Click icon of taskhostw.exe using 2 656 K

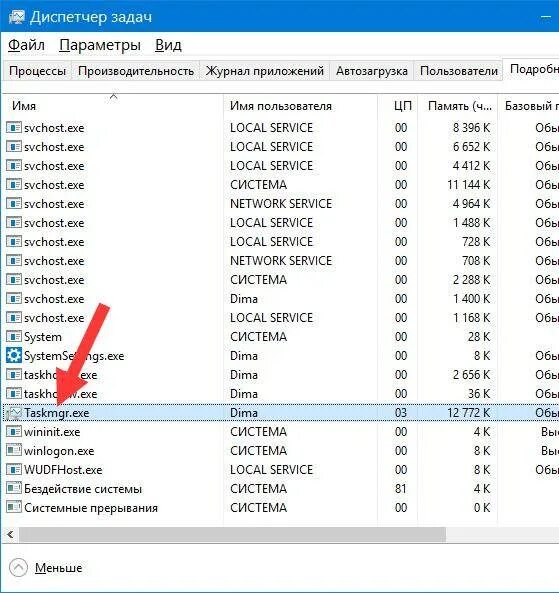click(x=14, y=374)
